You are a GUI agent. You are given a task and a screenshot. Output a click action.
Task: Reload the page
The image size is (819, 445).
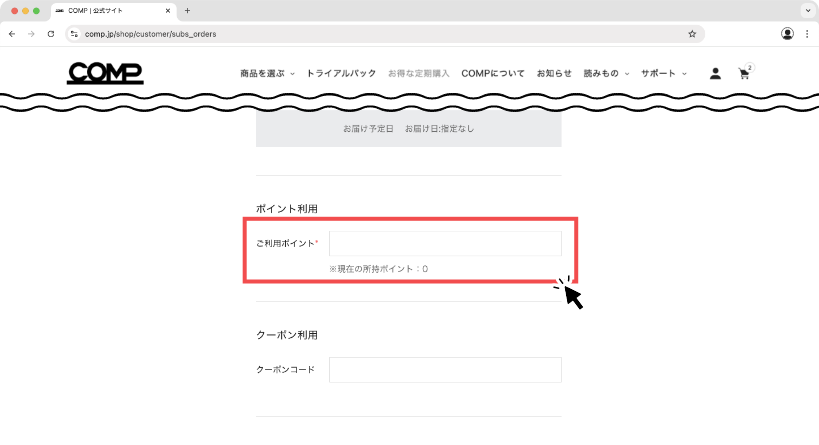[x=51, y=34]
